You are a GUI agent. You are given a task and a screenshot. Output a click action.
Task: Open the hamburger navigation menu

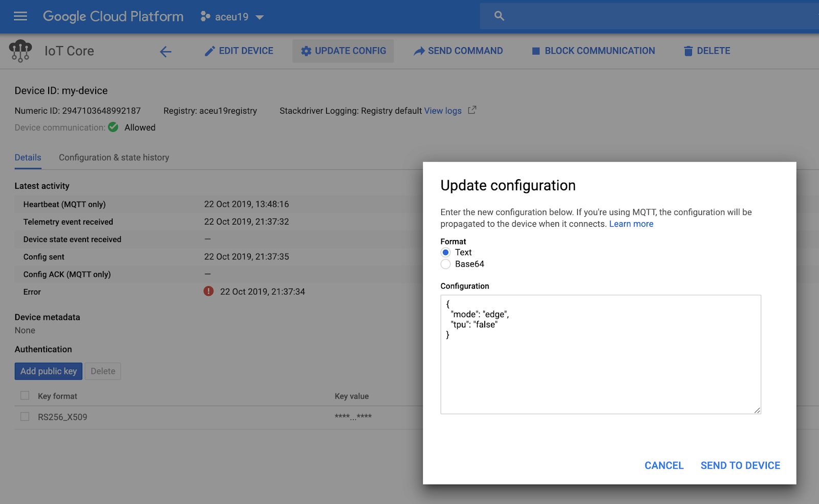(20, 16)
